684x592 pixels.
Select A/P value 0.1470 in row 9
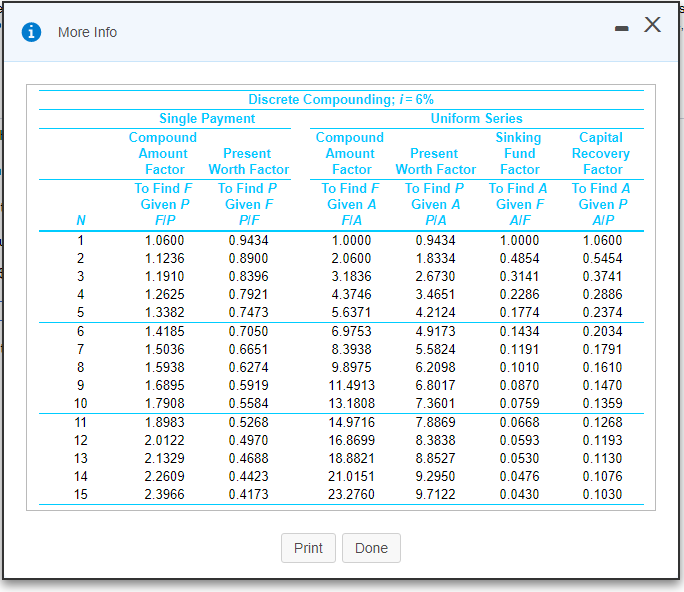point(602,385)
